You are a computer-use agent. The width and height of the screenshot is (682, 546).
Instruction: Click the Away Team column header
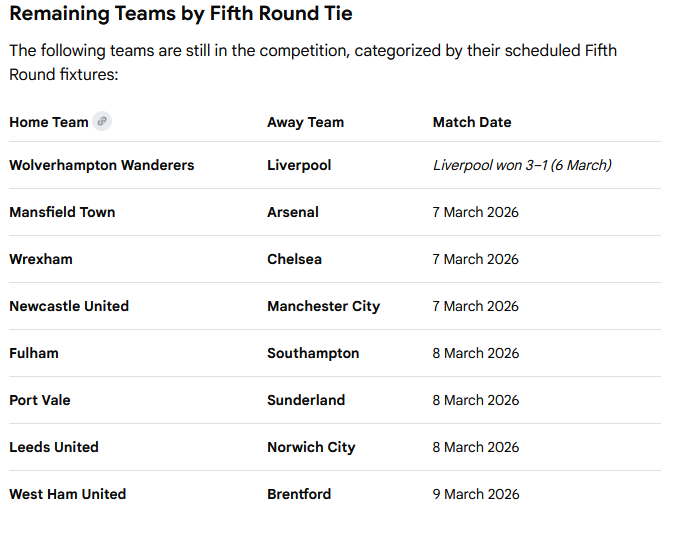coord(305,122)
